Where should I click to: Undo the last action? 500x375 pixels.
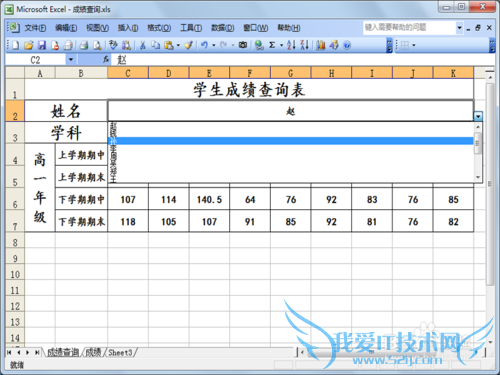pyautogui.click(x=204, y=45)
